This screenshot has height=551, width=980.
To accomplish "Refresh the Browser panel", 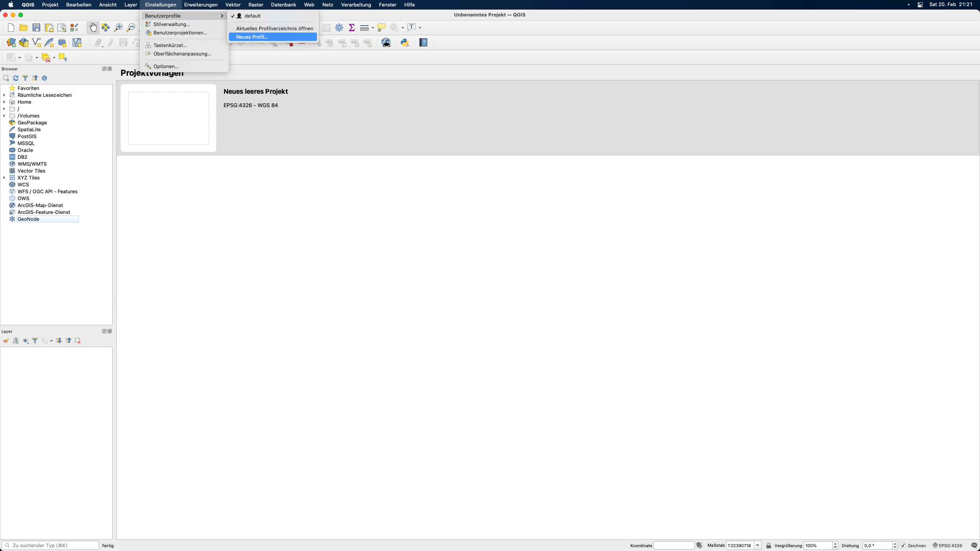I will point(16,78).
